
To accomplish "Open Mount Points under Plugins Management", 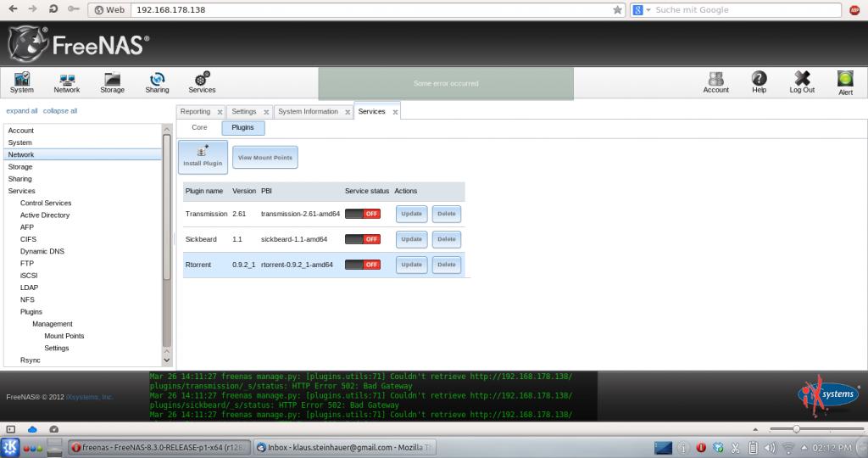I will click(64, 336).
